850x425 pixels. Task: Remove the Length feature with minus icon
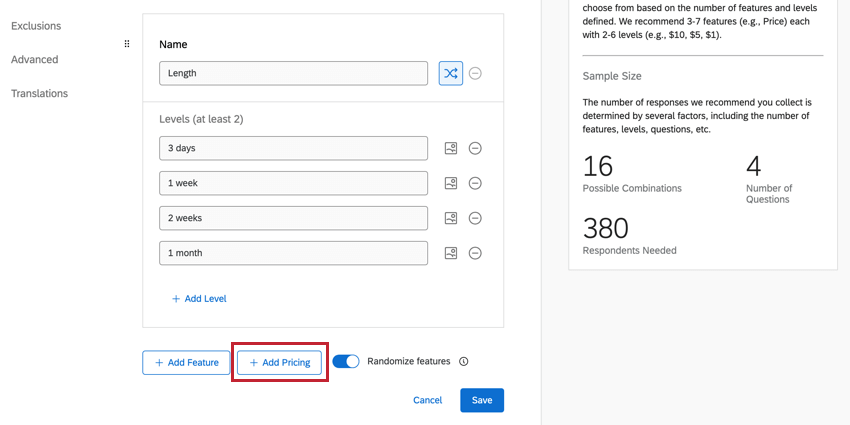click(x=476, y=73)
